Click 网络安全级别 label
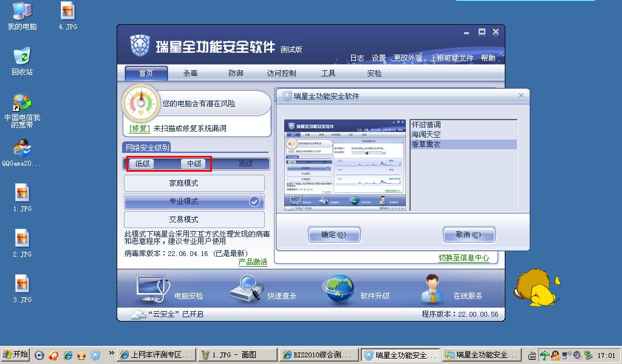 [x=147, y=147]
